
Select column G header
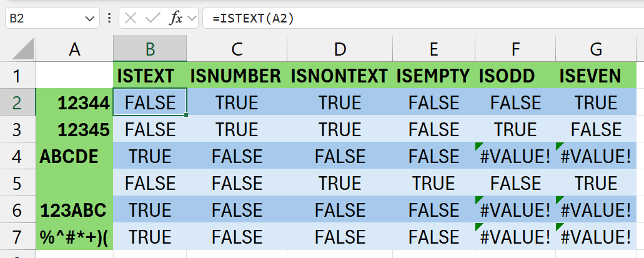[596, 49]
